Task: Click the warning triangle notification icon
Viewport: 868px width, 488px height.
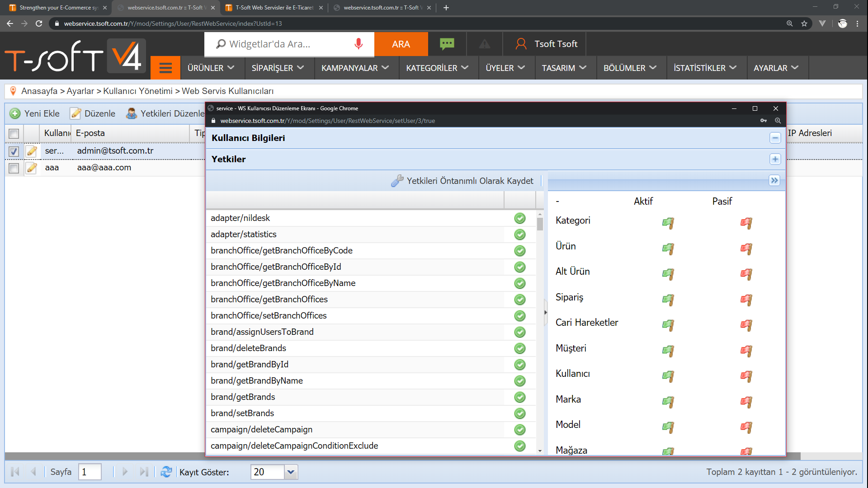Action: pyautogui.click(x=485, y=44)
